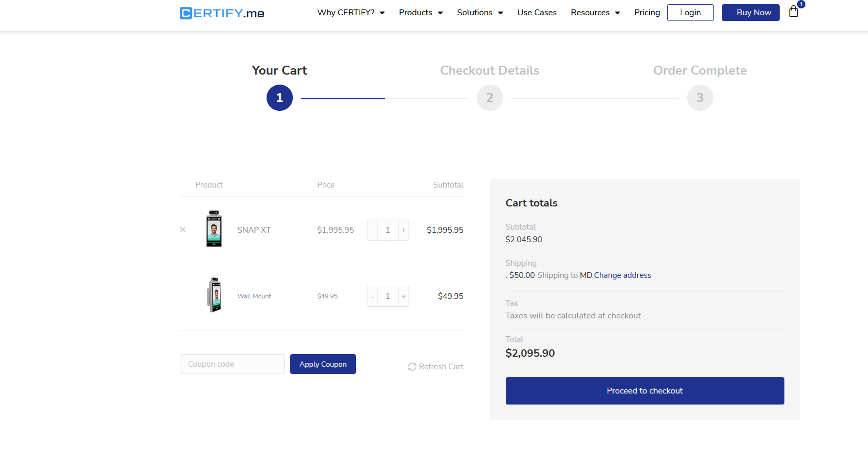The image size is (868, 466).
Task: Focus the Coupon code field
Action: [x=232, y=364]
